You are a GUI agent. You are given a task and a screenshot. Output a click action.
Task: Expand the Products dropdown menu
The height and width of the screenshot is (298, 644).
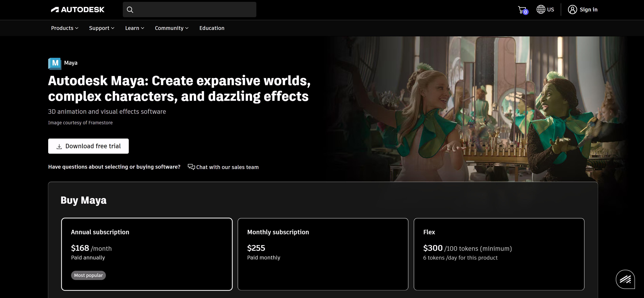coord(64,28)
